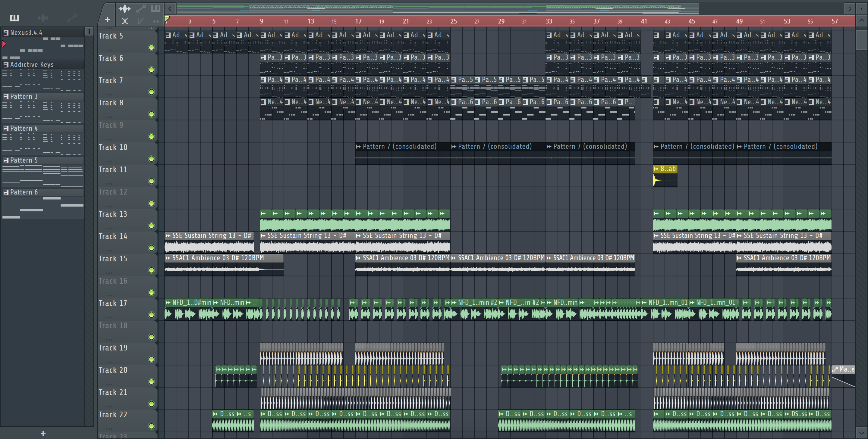Open Track 14 options dots

click(x=109, y=250)
